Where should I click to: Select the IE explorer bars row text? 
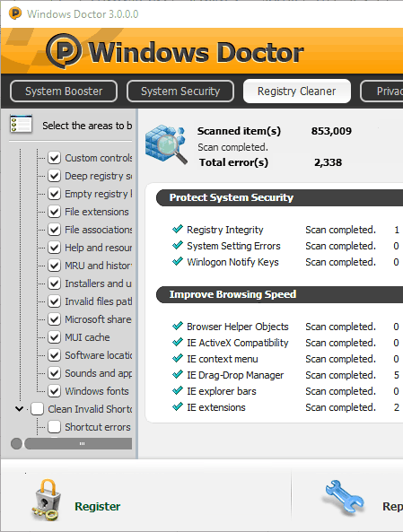pos(222,391)
